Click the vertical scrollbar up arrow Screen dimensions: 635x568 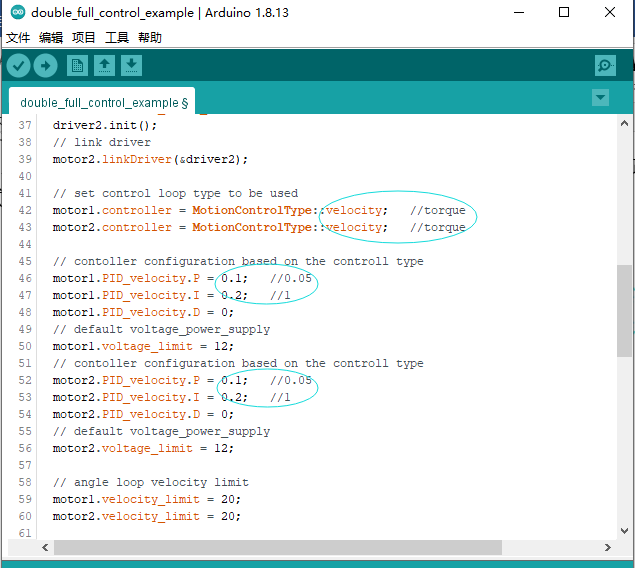[x=624, y=123]
